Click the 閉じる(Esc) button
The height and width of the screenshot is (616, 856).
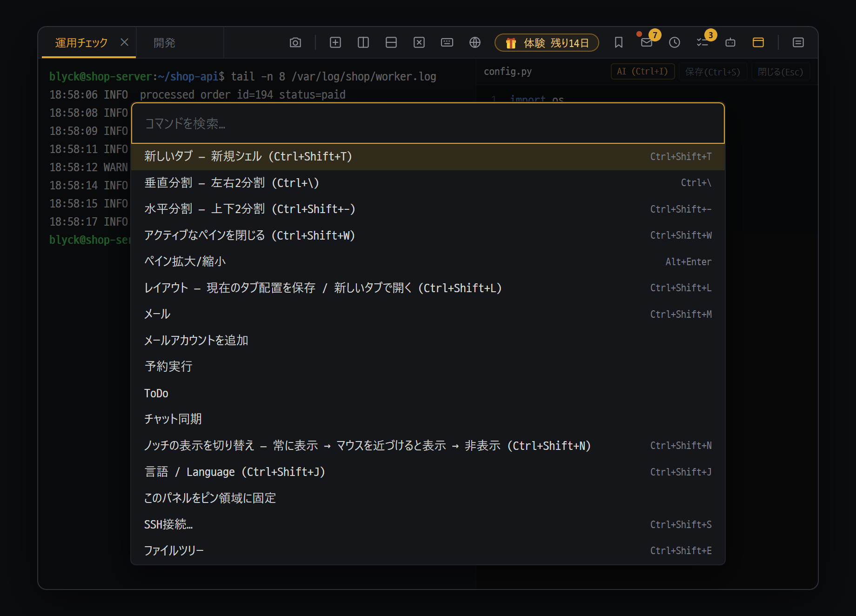[780, 72]
